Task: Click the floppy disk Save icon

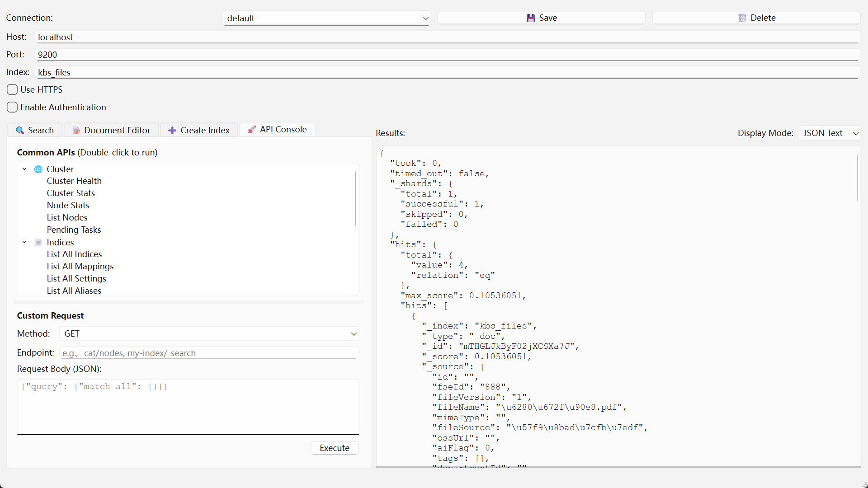Action: click(x=531, y=18)
